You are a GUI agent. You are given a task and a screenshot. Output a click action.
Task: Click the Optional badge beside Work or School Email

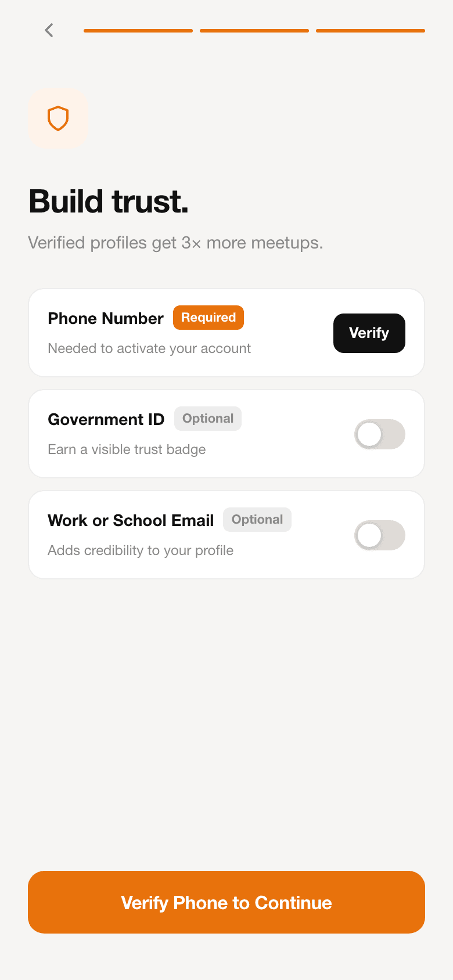point(257,520)
